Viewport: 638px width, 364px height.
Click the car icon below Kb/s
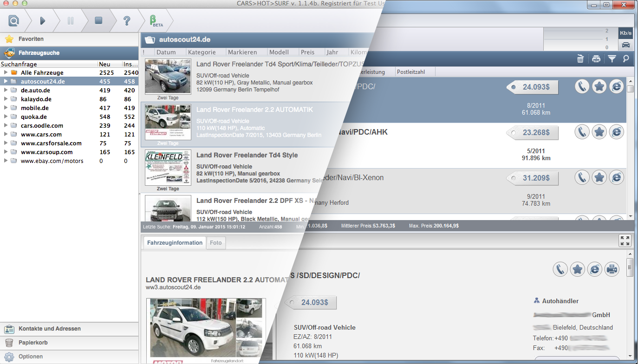click(626, 45)
